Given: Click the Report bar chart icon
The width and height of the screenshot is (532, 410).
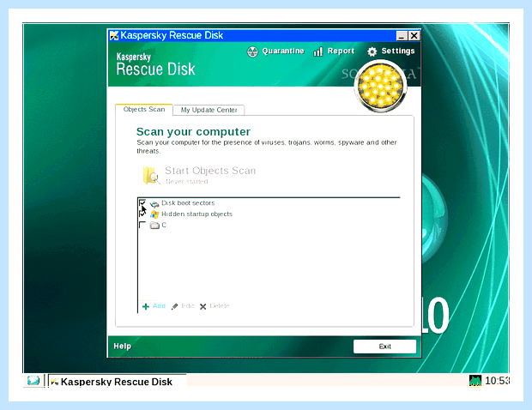Looking at the screenshot, I should pos(317,51).
